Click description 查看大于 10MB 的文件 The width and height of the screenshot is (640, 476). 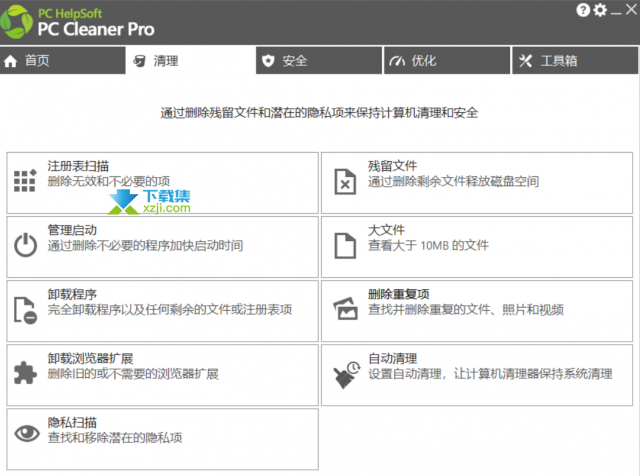[428, 245]
